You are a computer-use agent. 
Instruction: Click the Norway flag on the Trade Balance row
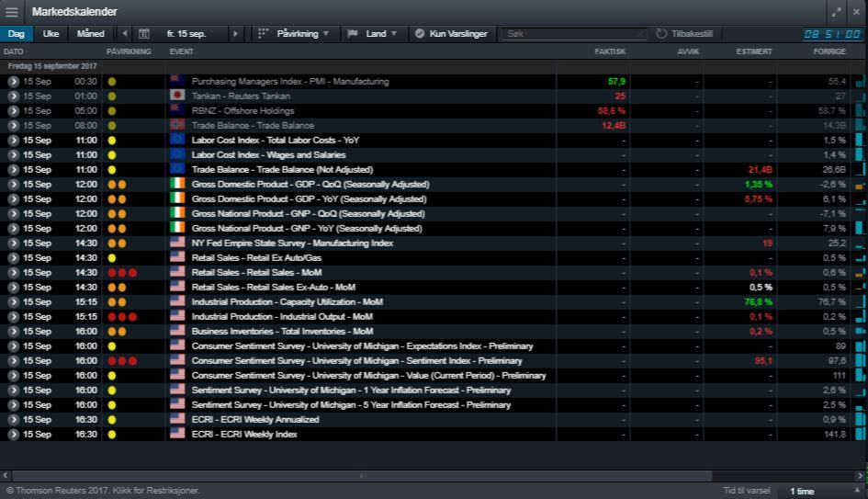coord(177,125)
